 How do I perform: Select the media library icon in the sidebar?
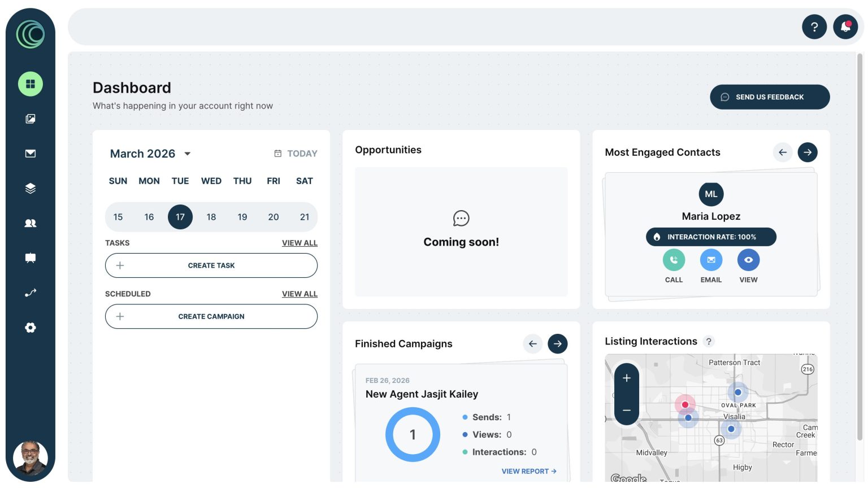click(x=30, y=119)
